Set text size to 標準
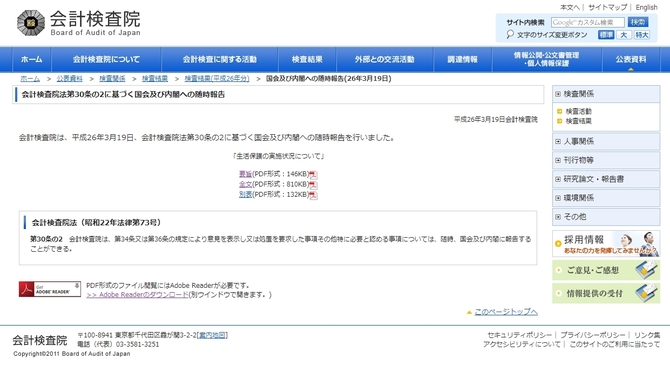670x366 pixels. tap(606, 35)
